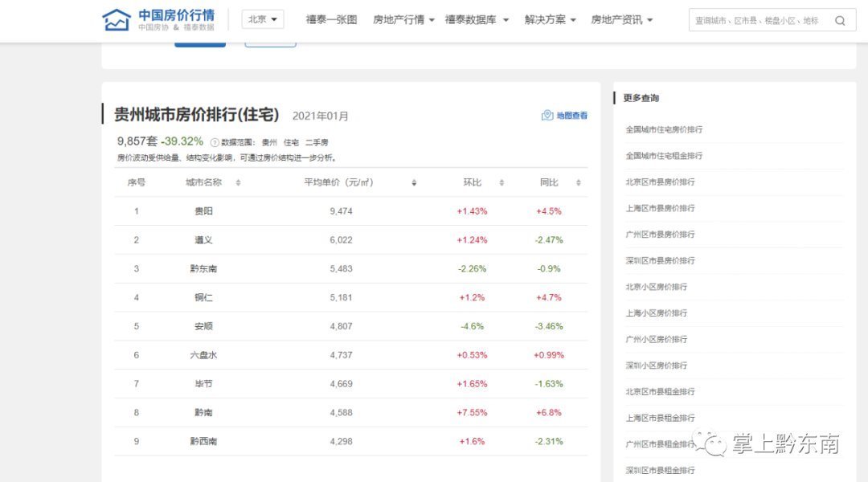Click the 2021年01月 date label
The width and height of the screenshot is (868, 482).
pos(321,116)
